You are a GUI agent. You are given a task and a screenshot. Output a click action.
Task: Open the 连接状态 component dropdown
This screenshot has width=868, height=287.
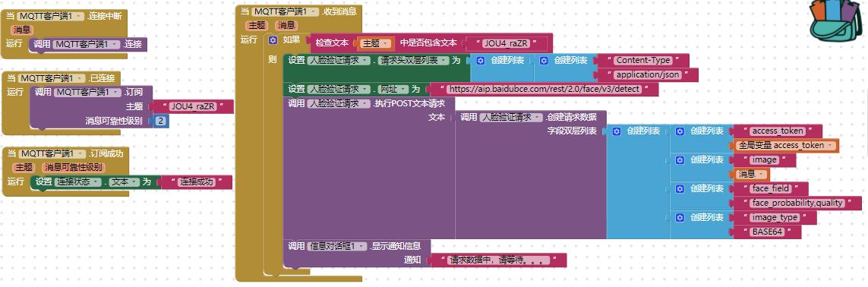(x=78, y=182)
